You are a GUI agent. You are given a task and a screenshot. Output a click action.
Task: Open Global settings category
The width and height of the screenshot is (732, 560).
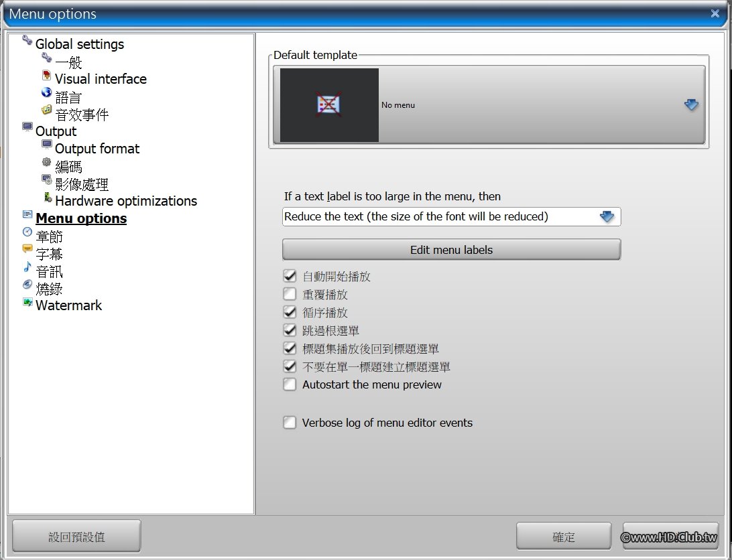click(80, 44)
